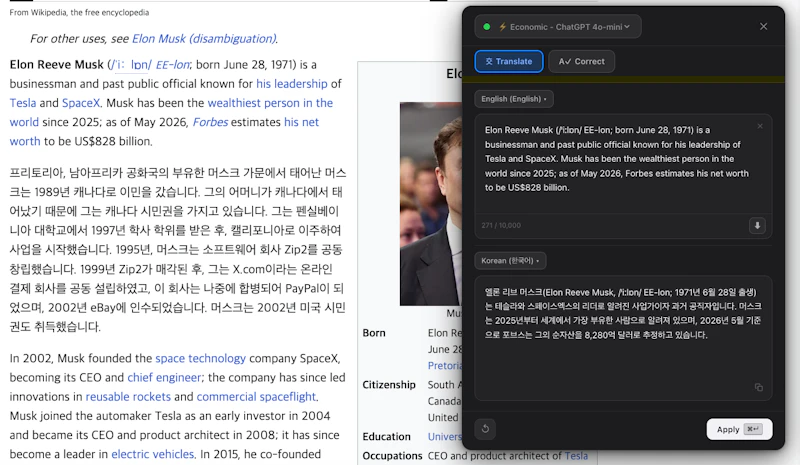Open the English source language dropdown
This screenshot has width=800, height=465.
[514, 99]
